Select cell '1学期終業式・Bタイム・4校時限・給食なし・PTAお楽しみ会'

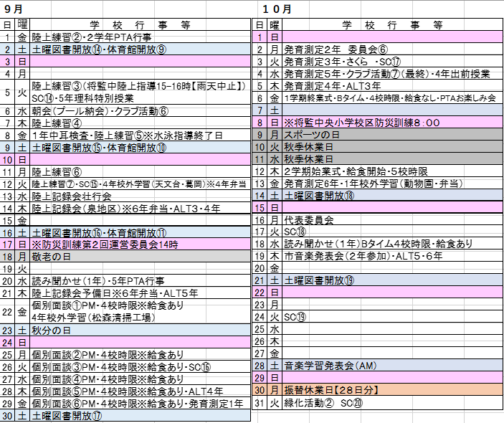coord(392,98)
